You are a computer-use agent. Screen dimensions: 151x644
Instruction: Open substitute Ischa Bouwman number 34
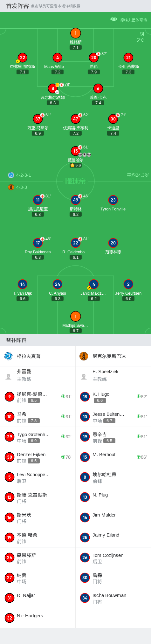[113, 598]
